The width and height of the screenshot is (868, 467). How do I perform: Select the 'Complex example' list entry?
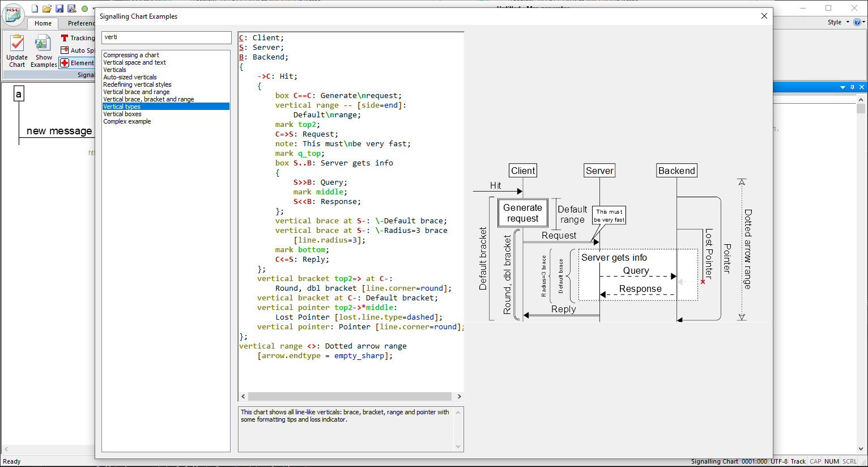point(127,121)
